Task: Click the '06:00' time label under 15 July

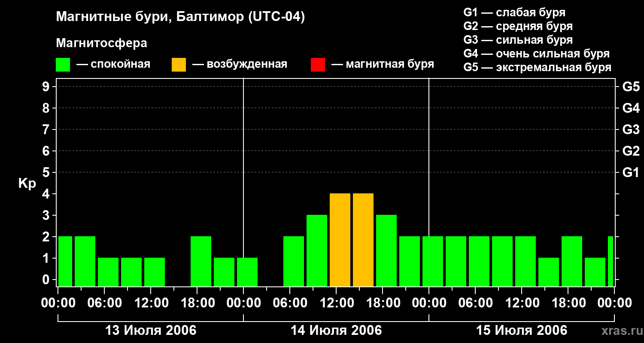Action: click(x=475, y=303)
